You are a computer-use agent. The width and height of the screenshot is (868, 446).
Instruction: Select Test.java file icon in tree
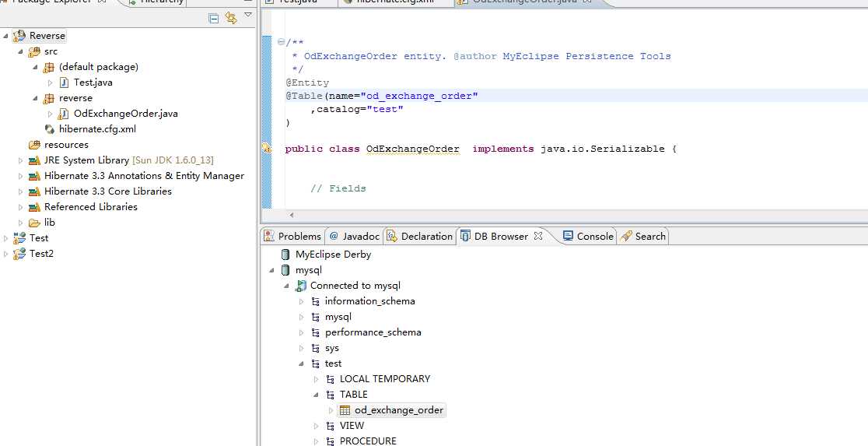65,83
